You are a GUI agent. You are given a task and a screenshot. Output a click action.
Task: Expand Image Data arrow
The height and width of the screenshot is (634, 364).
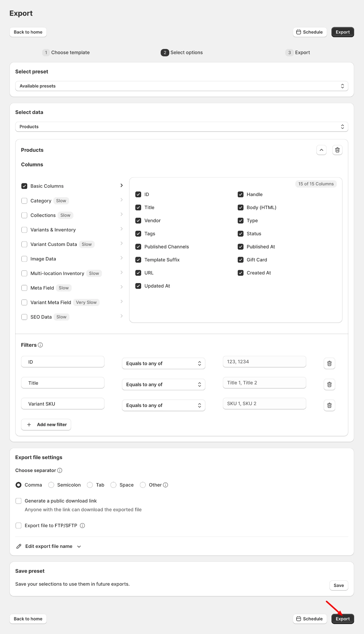point(121,258)
